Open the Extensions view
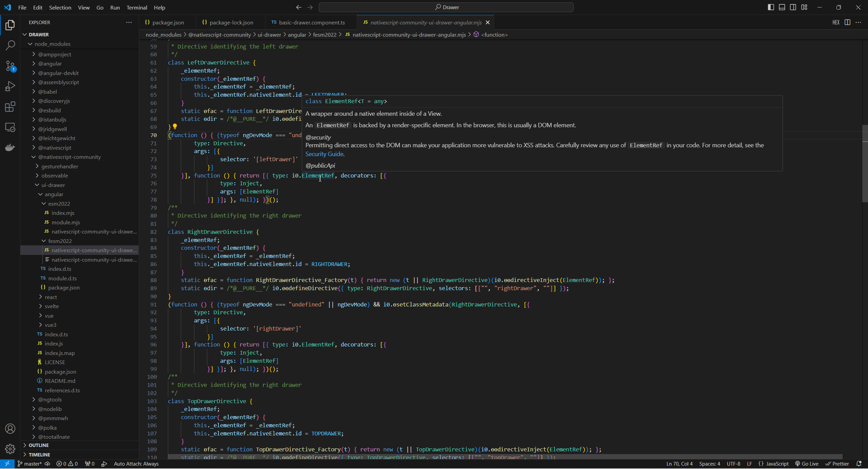Screen dimensions: 868x469 pos(10,107)
